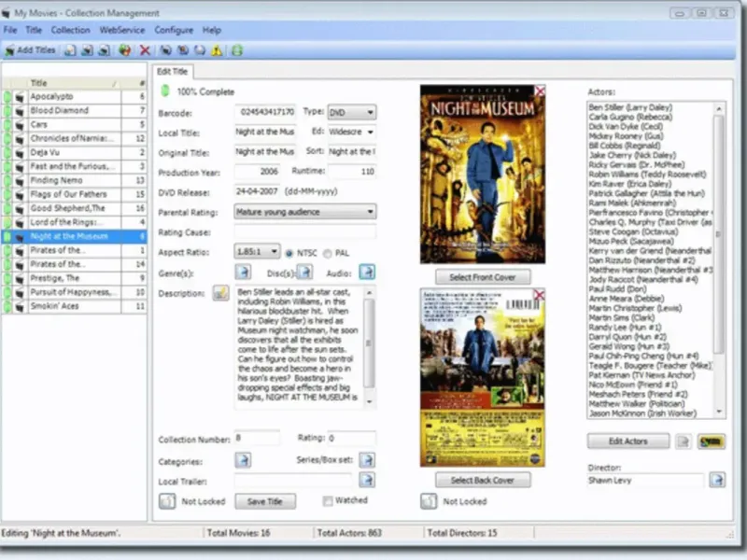Select Pursuit of Happyness in the list
Screen dimensions: 747x560
(74, 292)
